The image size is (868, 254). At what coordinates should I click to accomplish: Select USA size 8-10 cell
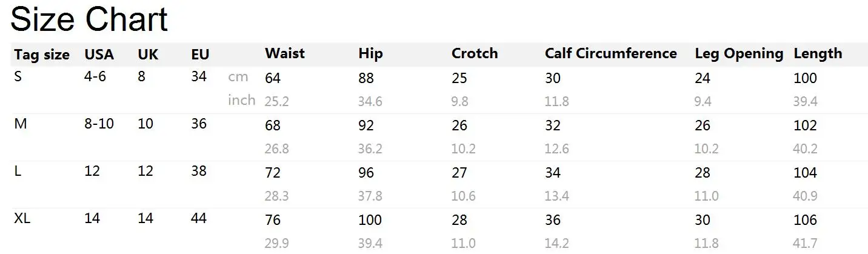click(x=99, y=124)
